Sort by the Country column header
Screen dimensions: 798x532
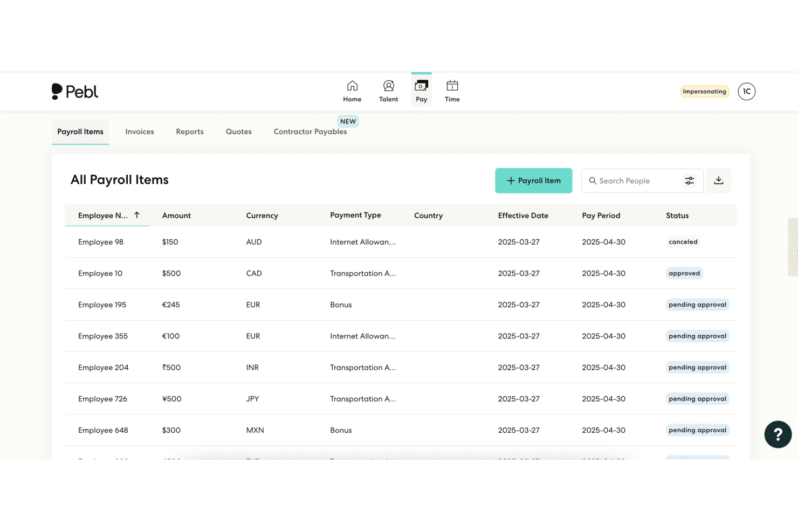click(x=428, y=216)
